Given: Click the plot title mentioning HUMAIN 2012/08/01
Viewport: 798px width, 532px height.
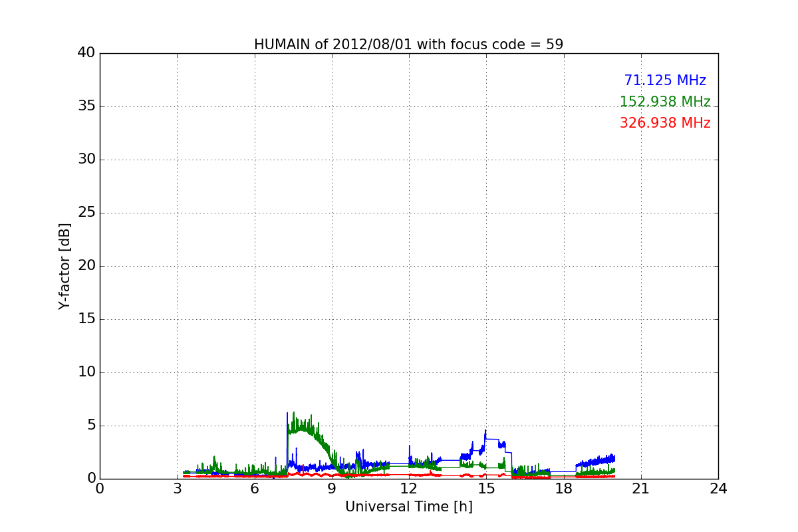Looking at the screenshot, I should 408,45.
